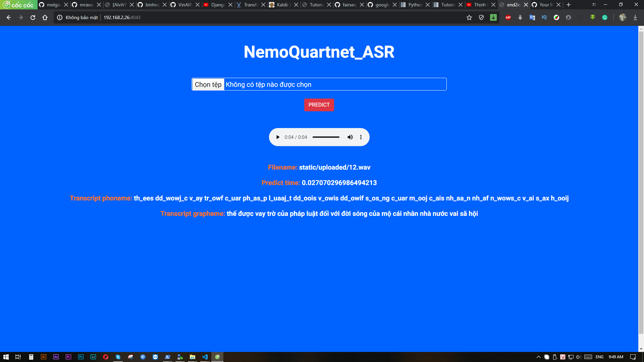Open Opera browser from taskbar
Viewport: 644px width, 362px height.
point(106,357)
